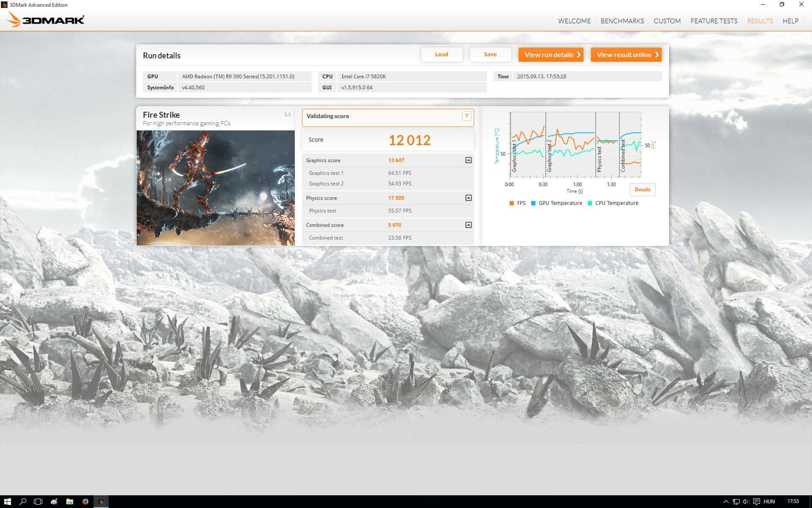Screen dimensions: 812x508
Task: Click the orange FPS legend swatch
Action: tap(512, 203)
